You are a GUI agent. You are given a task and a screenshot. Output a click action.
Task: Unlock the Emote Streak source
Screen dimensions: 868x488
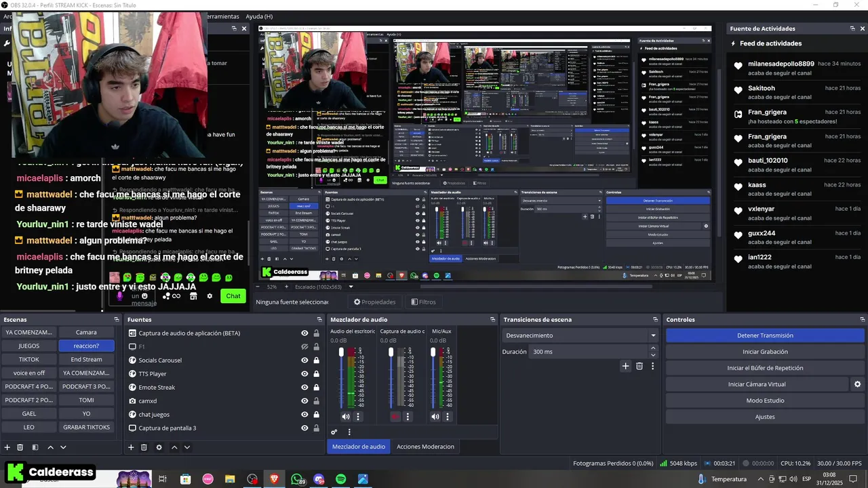pos(316,388)
